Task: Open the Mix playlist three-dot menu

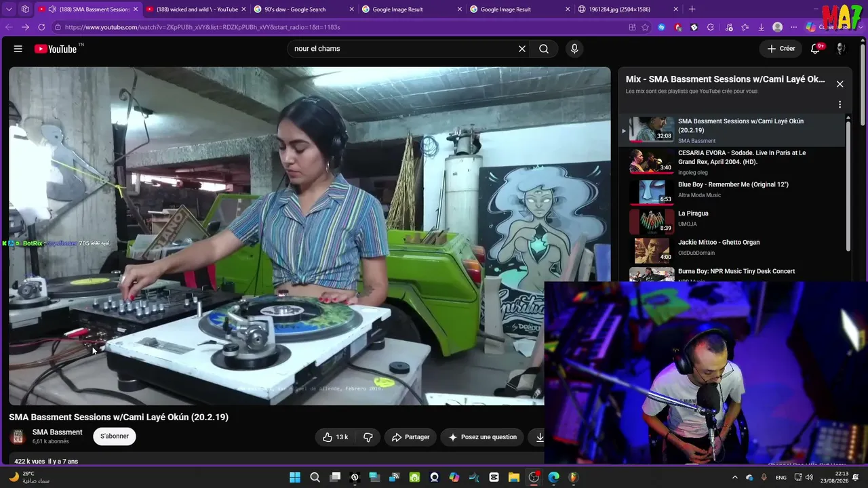Action: coord(840,104)
